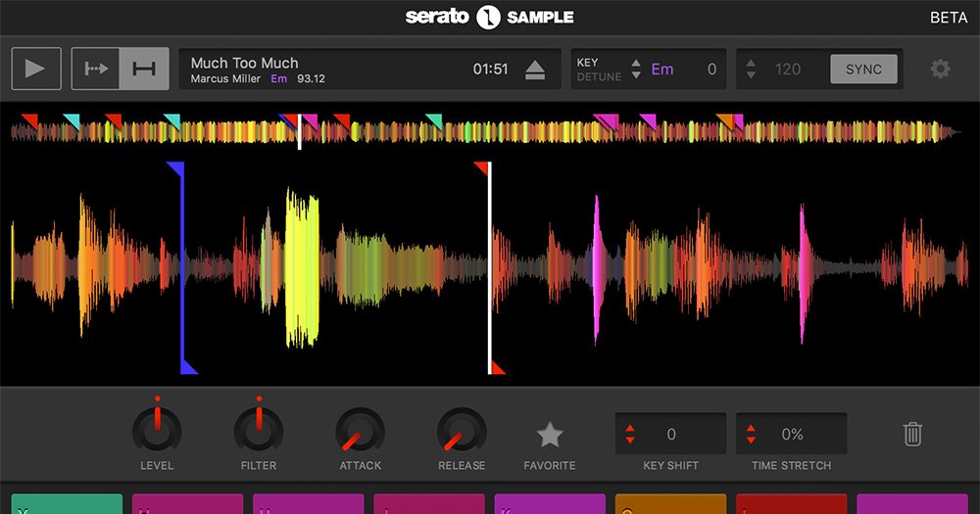The height and width of the screenshot is (514, 980).
Task: Increase Key Shift with the up arrow
Action: click(630, 429)
